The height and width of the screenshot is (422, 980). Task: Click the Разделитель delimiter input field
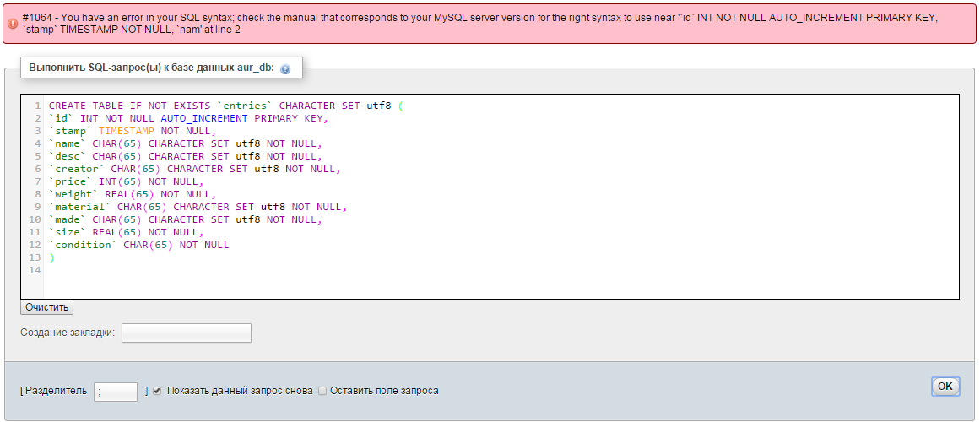pos(116,392)
